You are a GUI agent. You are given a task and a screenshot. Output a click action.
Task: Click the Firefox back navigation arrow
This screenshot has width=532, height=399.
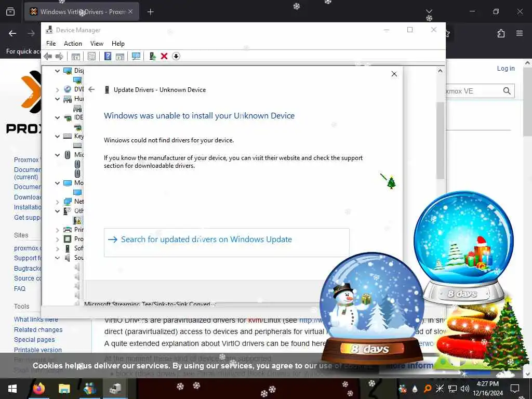pos(12,33)
